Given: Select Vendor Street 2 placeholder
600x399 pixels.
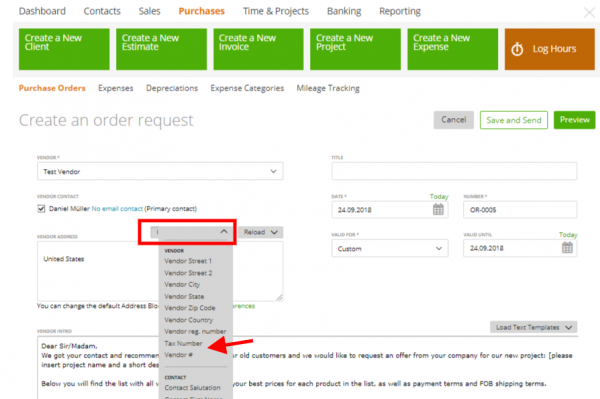Looking at the screenshot, I should click(188, 273).
